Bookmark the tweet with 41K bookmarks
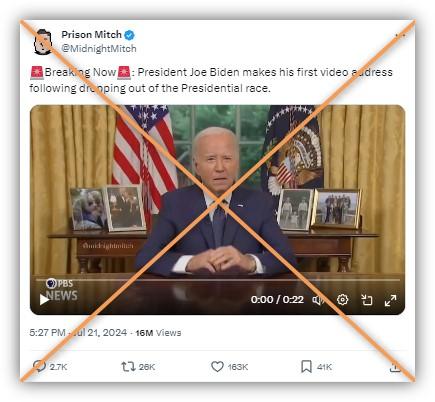The height and width of the screenshot is (402, 435). (x=306, y=366)
